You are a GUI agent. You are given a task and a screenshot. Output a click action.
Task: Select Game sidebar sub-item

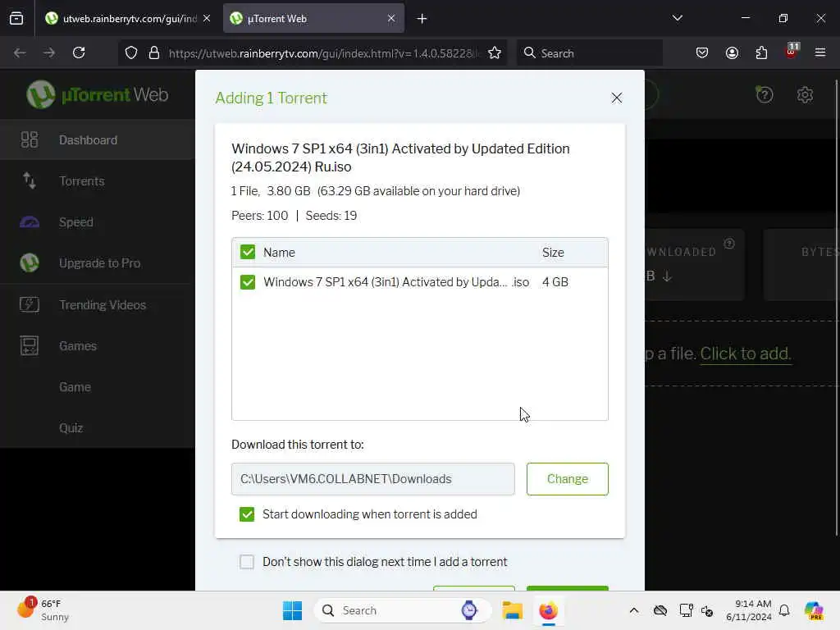tap(75, 387)
